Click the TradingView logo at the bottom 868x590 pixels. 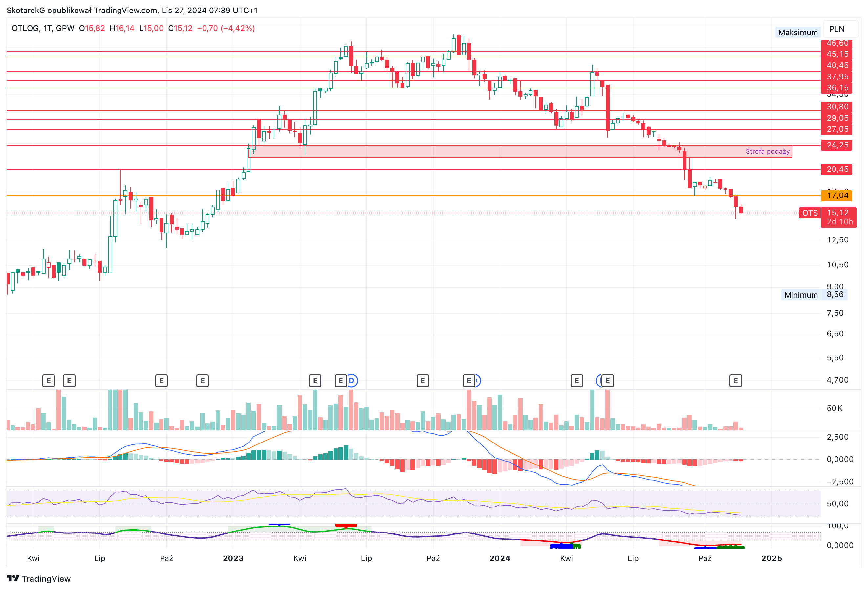[x=39, y=579]
